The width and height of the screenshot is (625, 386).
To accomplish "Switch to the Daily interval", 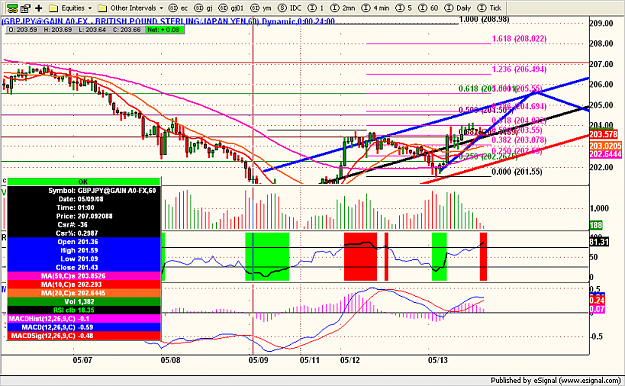I will point(457,8).
